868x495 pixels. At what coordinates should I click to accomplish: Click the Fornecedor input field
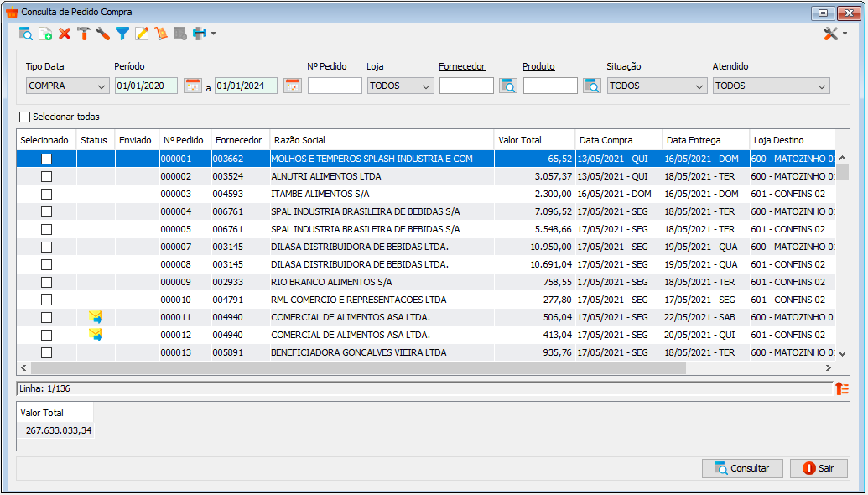466,86
